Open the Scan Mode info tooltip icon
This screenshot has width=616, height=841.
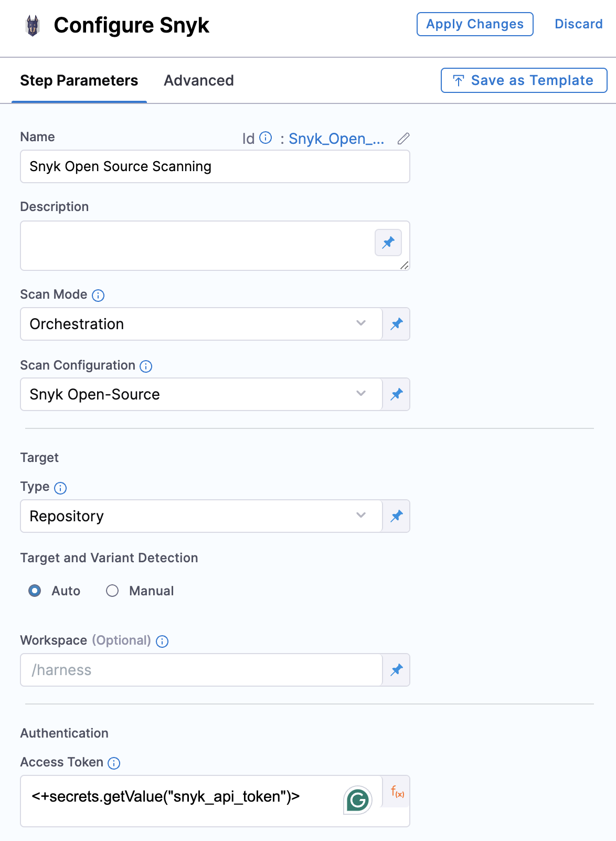tap(98, 296)
